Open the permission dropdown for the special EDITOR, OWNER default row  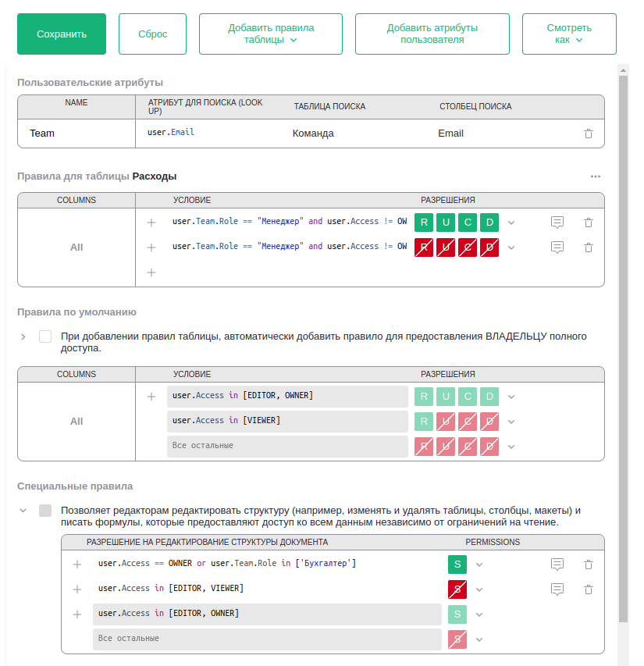(x=479, y=614)
